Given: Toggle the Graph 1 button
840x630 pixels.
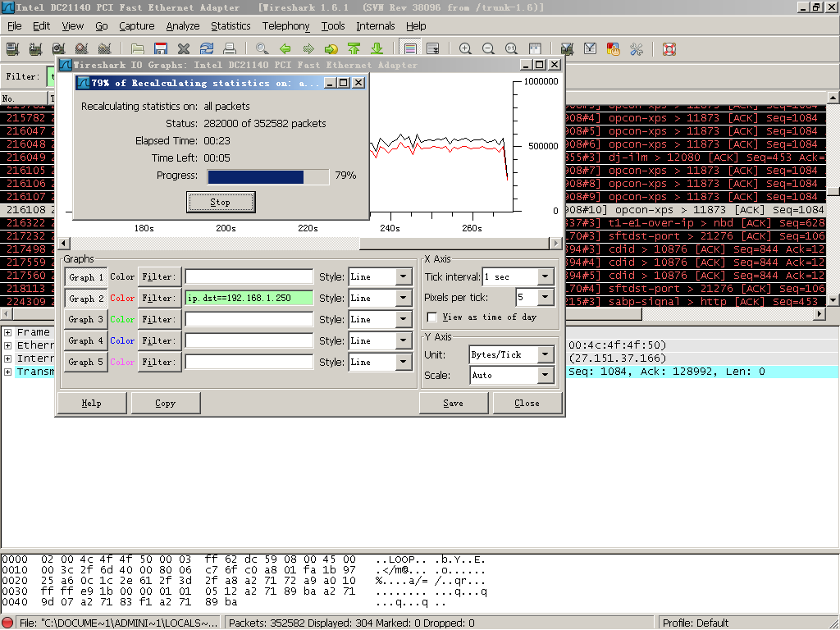Looking at the screenshot, I should click(86, 277).
